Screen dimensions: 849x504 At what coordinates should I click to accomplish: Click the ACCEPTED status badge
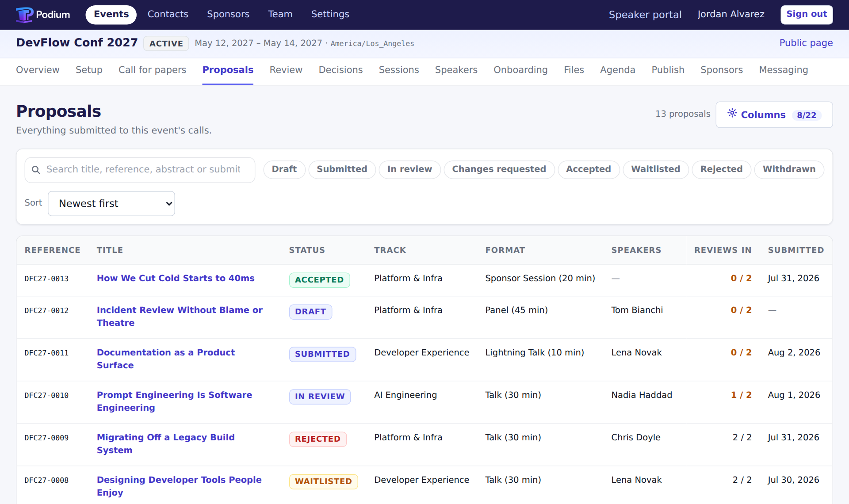[x=319, y=280]
